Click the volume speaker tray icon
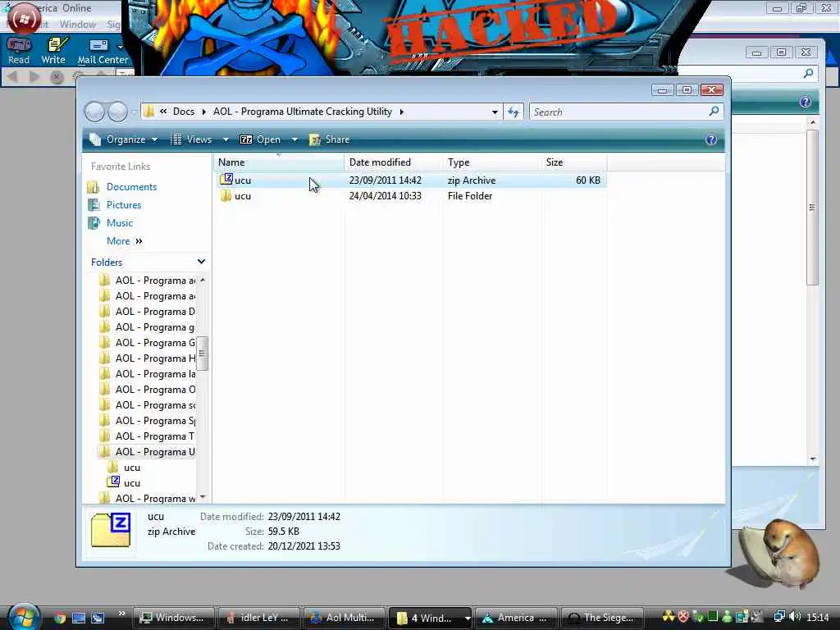This screenshot has height=630, width=840. tap(794, 617)
